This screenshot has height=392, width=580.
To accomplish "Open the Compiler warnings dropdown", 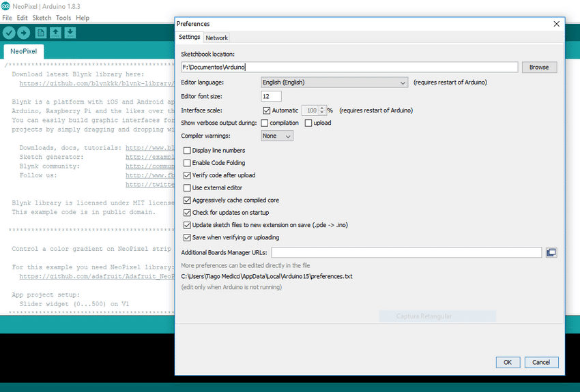I will [x=277, y=136].
